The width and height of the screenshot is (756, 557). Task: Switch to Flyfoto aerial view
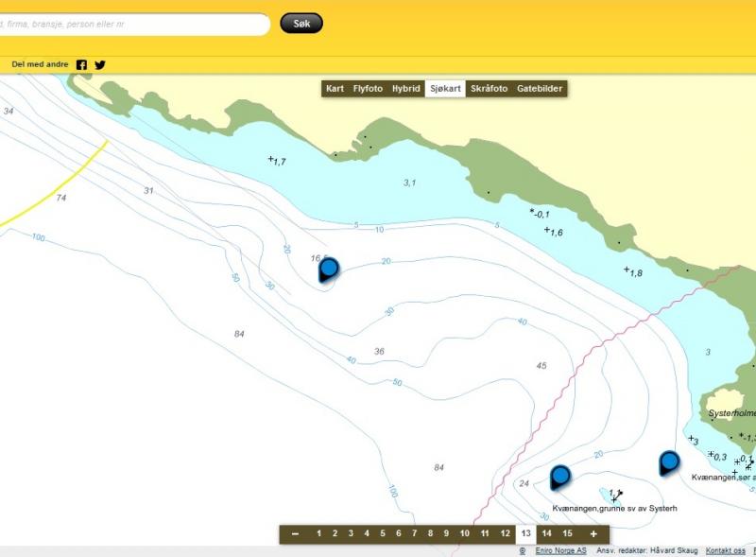(368, 89)
